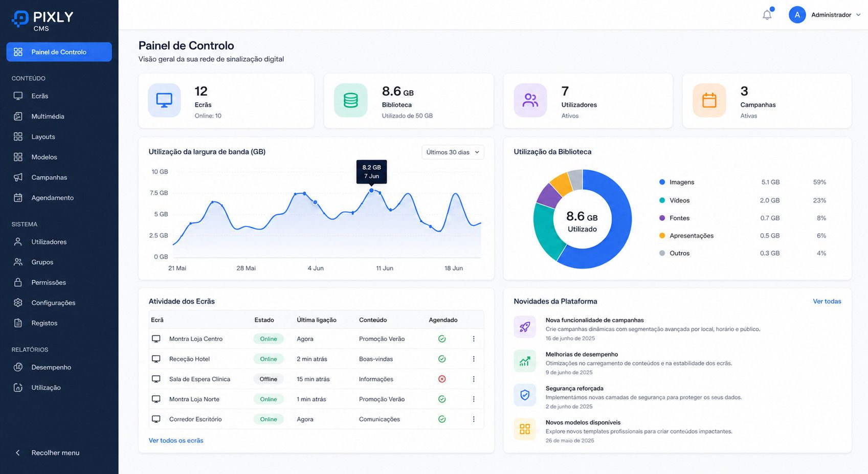Click the grid icon for Novos modelos

525,429
